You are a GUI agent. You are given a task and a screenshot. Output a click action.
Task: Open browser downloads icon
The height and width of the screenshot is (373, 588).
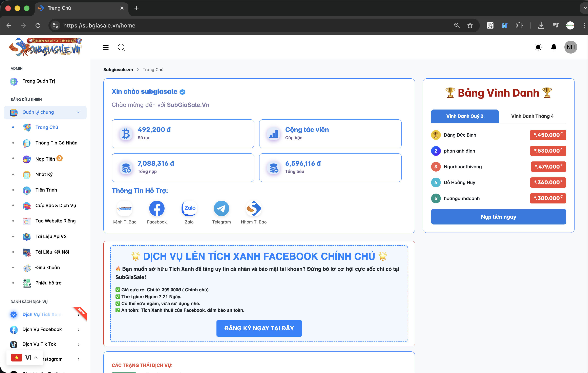click(x=541, y=25)
